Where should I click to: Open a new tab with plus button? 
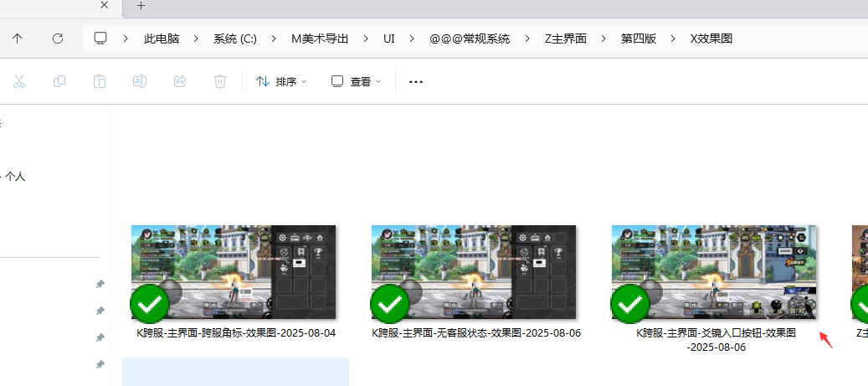pyautogui.click(x=141, y=6)
